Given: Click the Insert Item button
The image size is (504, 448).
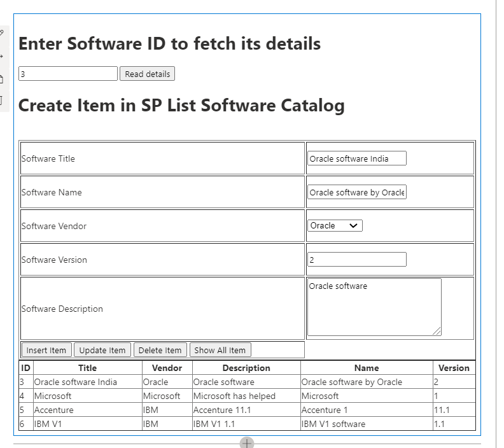Looking at the screenshot, I should [46, 350].
